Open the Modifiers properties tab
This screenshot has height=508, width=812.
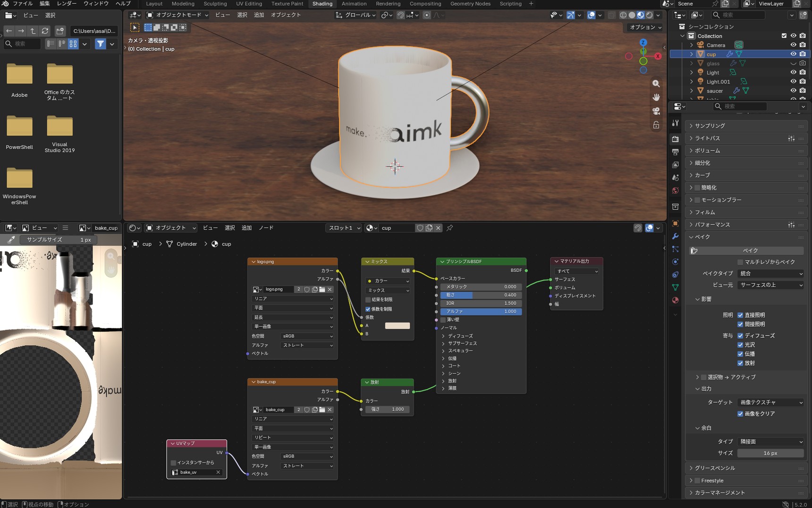676,236
